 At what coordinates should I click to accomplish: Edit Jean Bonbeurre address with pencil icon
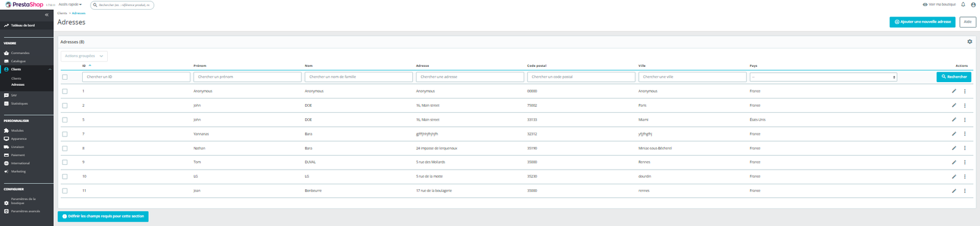click(x=954, y=190)
